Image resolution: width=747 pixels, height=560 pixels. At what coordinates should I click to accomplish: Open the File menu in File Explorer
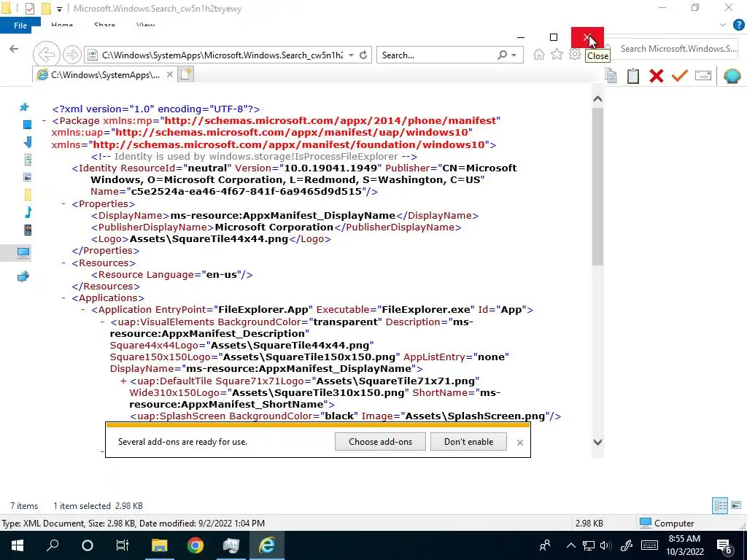pyautogui.click(x=20, y=26)
